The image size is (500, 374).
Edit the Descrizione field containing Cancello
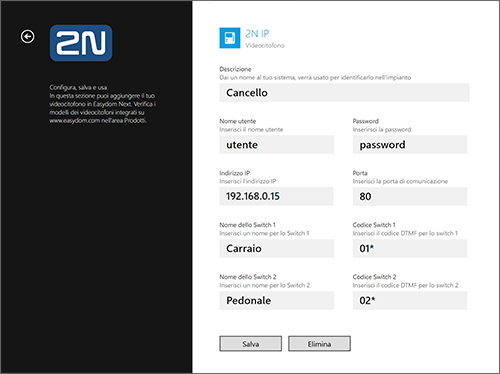pyautogui.click(x=344, y=93)
